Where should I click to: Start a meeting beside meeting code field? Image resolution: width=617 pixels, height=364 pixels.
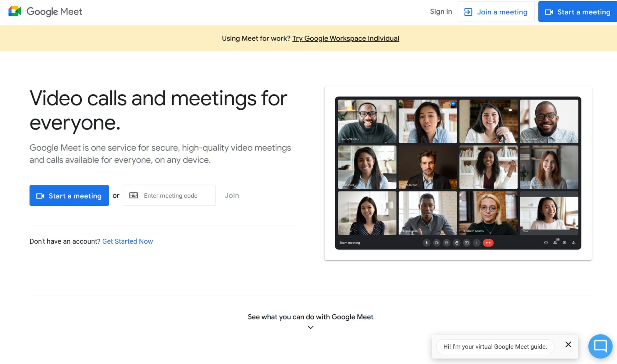[x=69, y=196]
